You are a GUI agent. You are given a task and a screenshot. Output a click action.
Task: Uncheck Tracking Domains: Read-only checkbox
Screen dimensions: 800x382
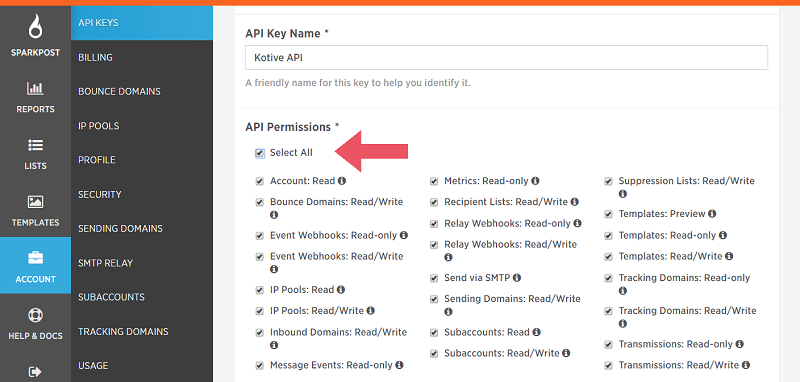[x=609, y=278]
